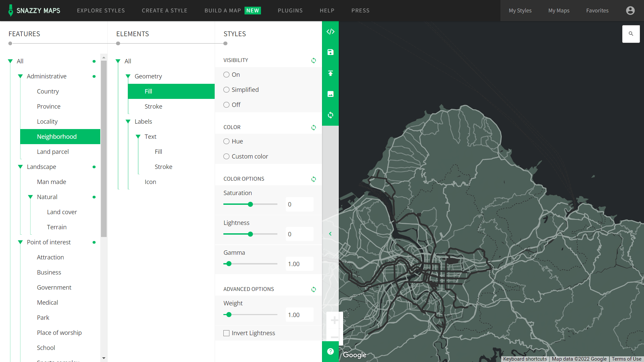644x362 pixels.
Task: Collapse the Natural feature group
Action: coord(31,197)
